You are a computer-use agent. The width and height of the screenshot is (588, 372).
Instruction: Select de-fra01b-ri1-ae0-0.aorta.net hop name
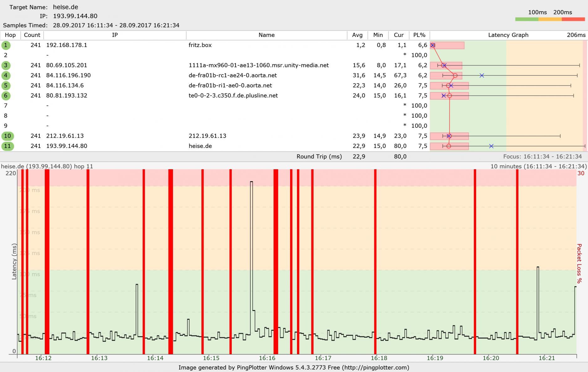coord(230,85)
